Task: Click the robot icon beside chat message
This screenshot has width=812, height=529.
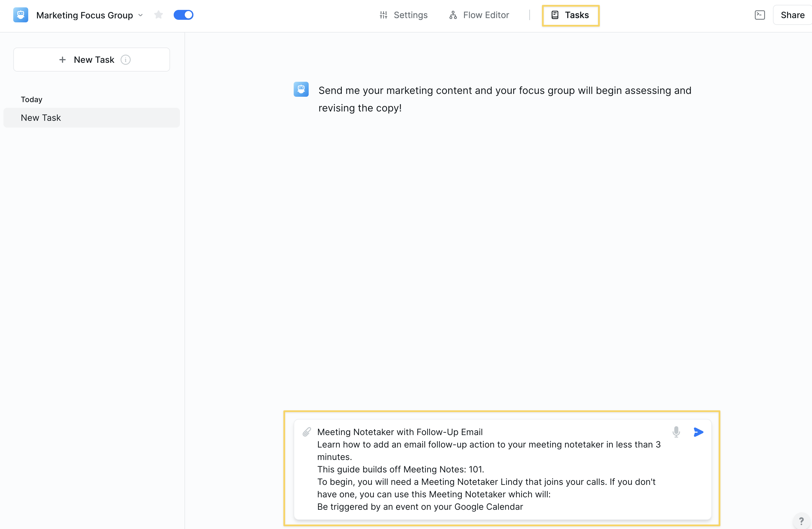Action: click(x=301, y=89)
